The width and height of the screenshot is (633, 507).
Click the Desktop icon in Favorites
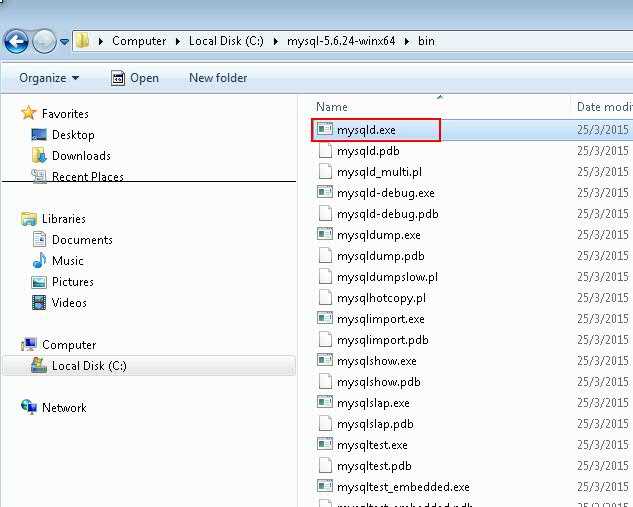[39, 134]
